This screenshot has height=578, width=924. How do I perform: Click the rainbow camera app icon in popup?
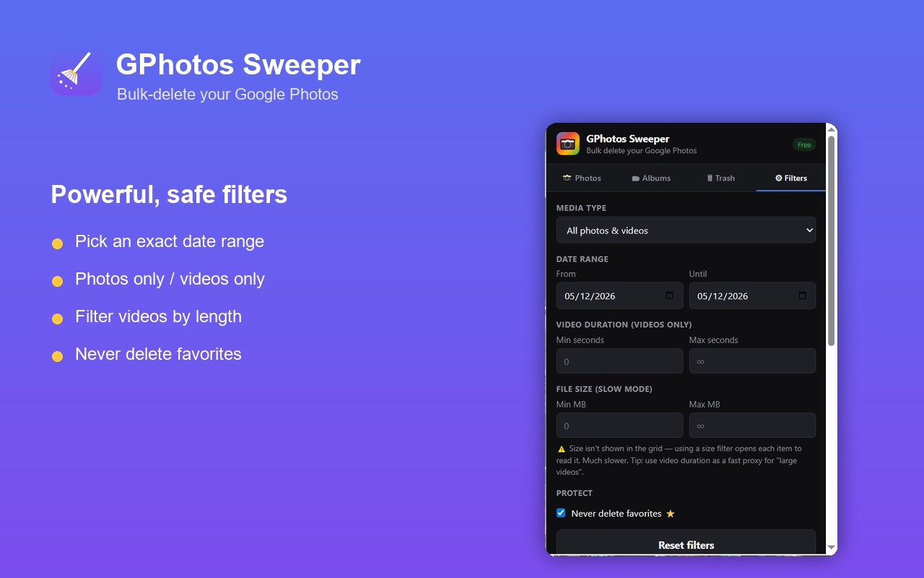point(568,144)
